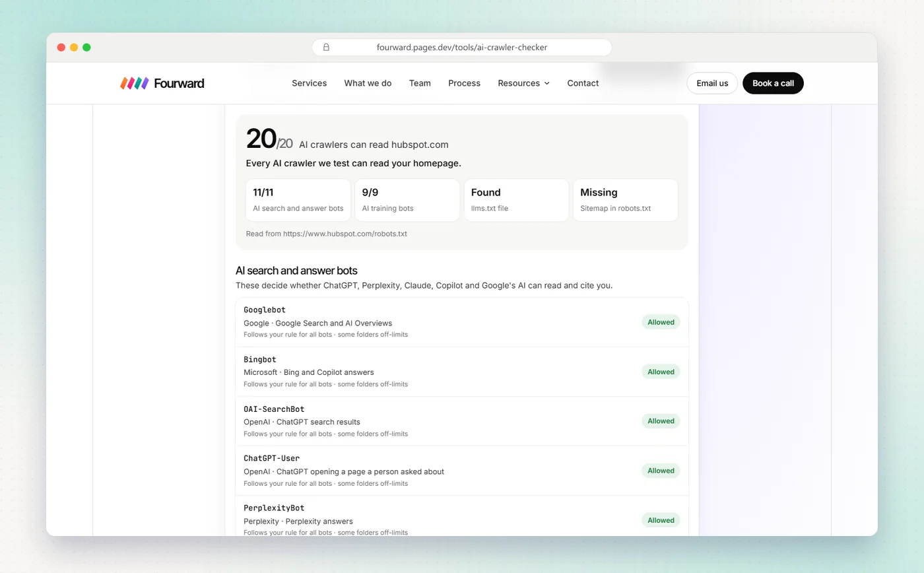Click the PerplexityBot row title
Viewport: 924px width, 573px height.
click(x=274, y=508)
